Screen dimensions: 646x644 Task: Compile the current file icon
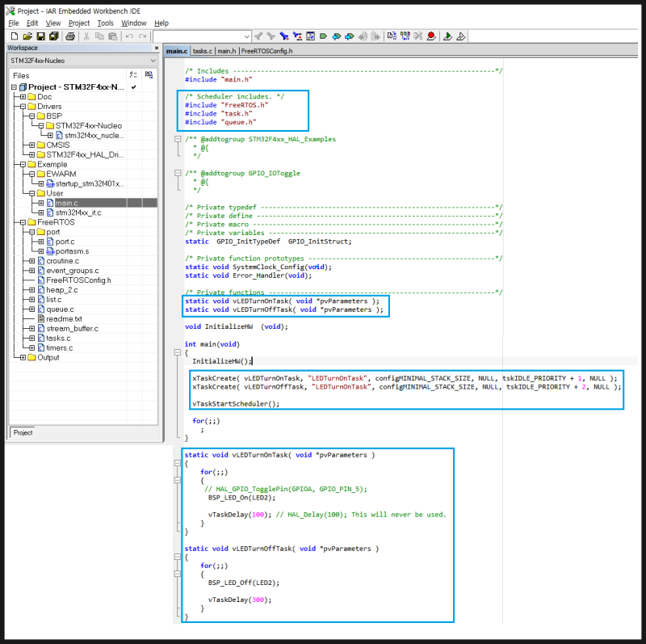(392, 36)
